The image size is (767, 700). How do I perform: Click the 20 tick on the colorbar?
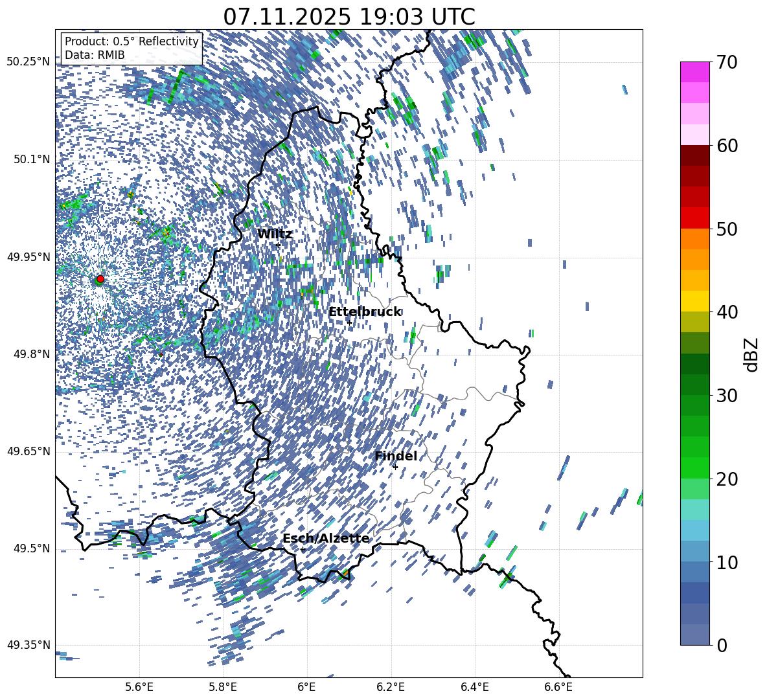coord(727,479)
